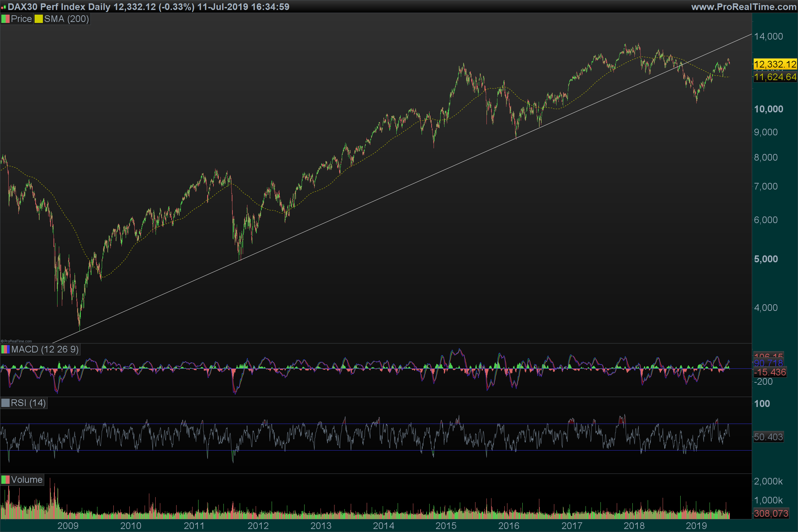Select the Volume panel label
Screen dimensions: 798x532
point(27,480)
